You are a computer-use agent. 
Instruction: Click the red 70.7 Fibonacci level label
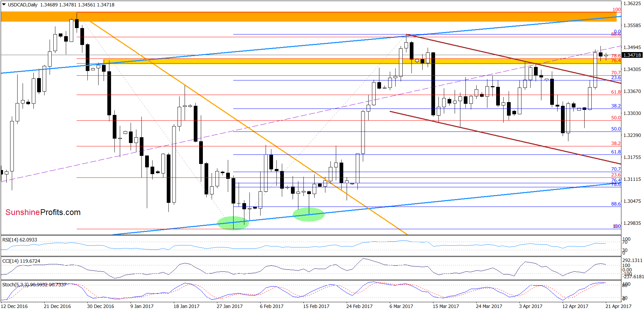tap(616, 73)
